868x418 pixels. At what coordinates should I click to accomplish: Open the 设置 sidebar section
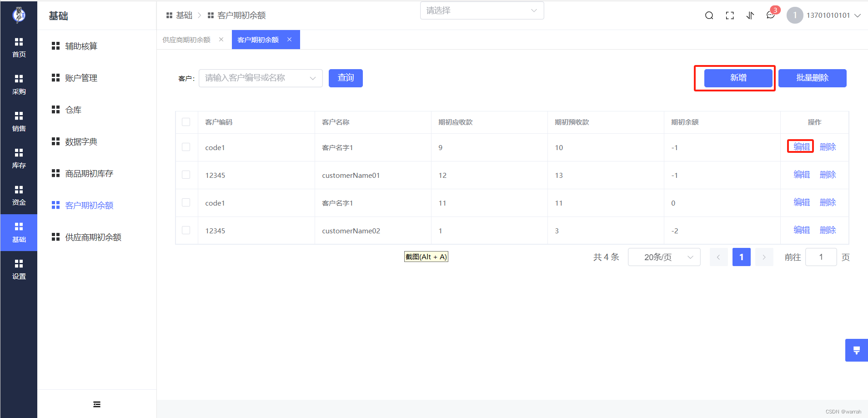pyautogui.click(x=19, y=270)
